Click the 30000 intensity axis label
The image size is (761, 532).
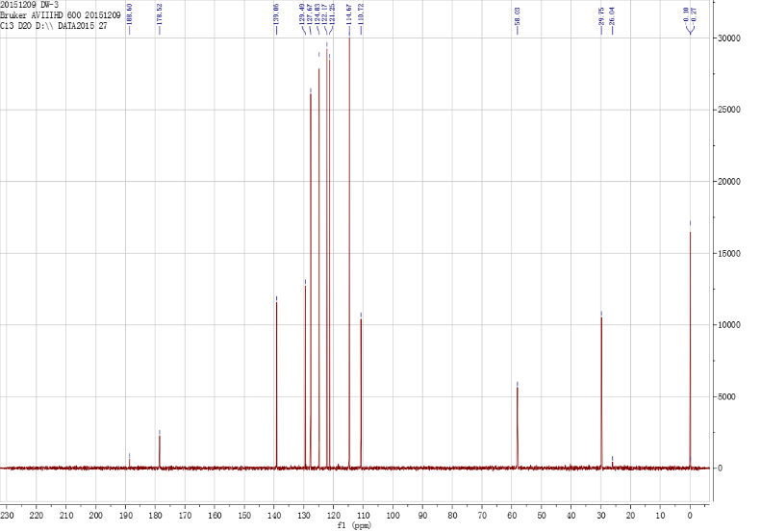[729, 38]
